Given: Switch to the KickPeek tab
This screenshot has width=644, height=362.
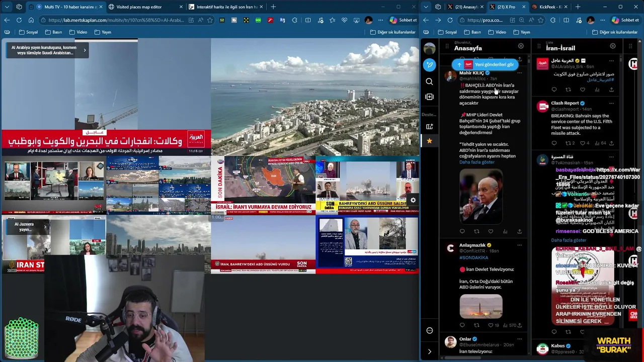Looking at the screenshot, I should click(x=550, y=7).
